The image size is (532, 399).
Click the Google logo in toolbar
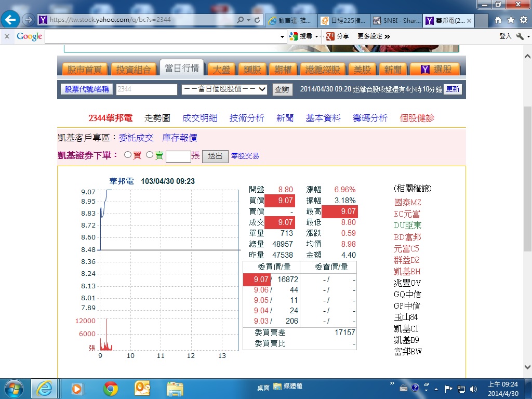click(30, 36)
